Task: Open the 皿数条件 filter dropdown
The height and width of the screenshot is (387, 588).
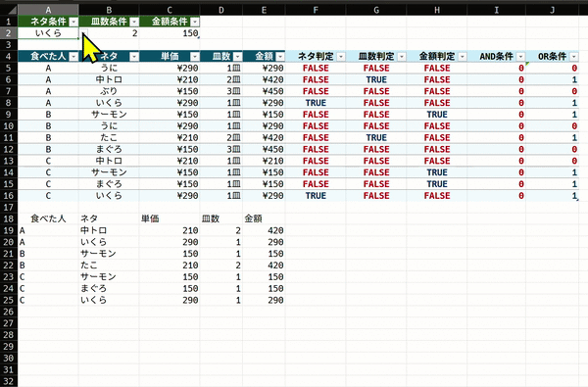Action: [x=134, y=22]
